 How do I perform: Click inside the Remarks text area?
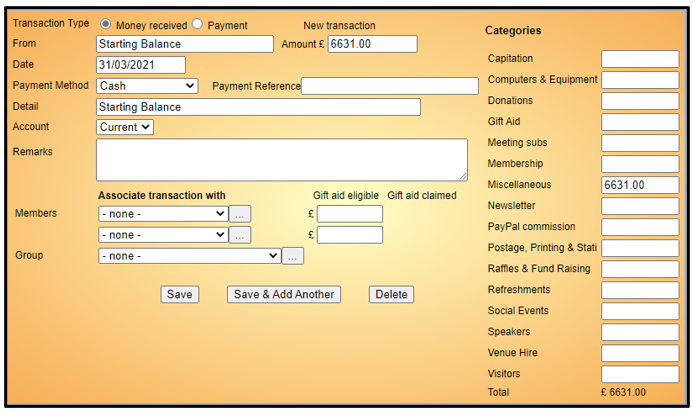281,160
